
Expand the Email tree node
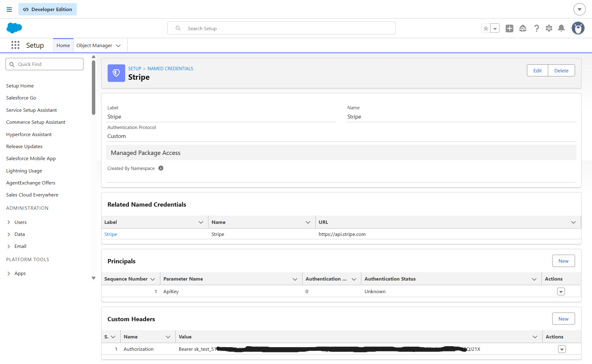click(9, 246)
